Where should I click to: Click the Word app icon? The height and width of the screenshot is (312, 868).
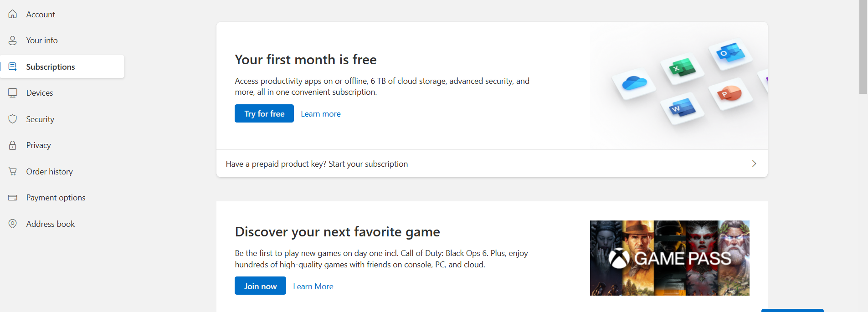click(682, 108)
